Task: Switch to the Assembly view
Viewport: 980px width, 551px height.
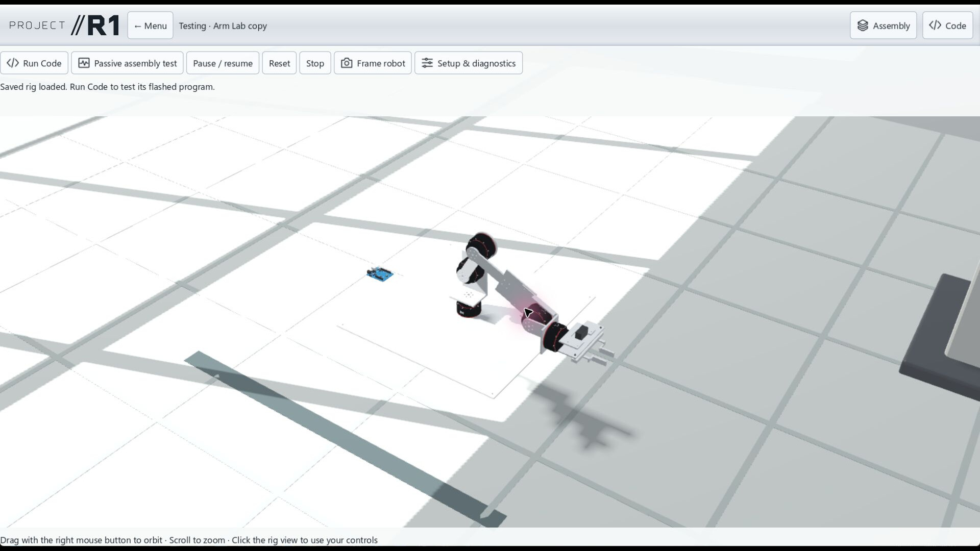Action: (884, 26)
